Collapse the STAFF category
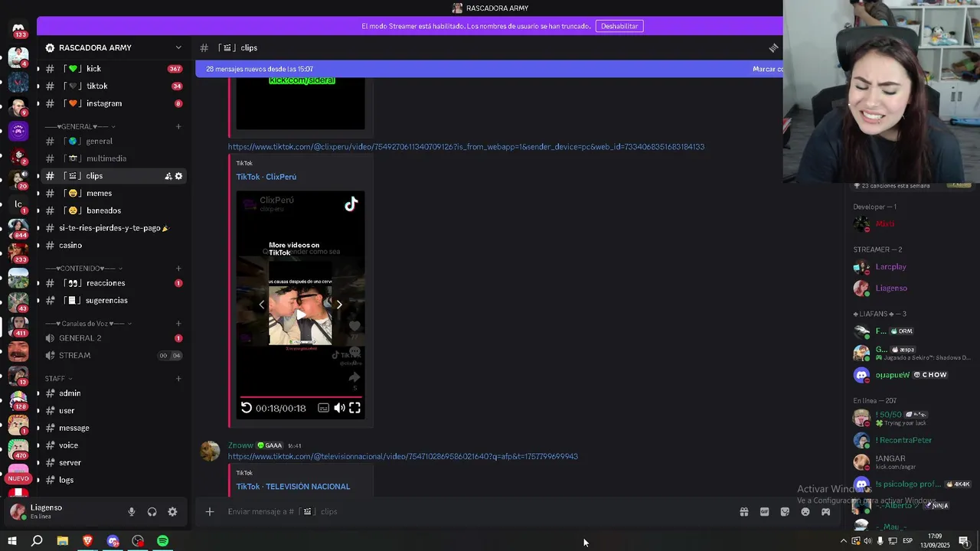This screenshot has height=551, width=980. pyautogui.click(x=58, y=379)
